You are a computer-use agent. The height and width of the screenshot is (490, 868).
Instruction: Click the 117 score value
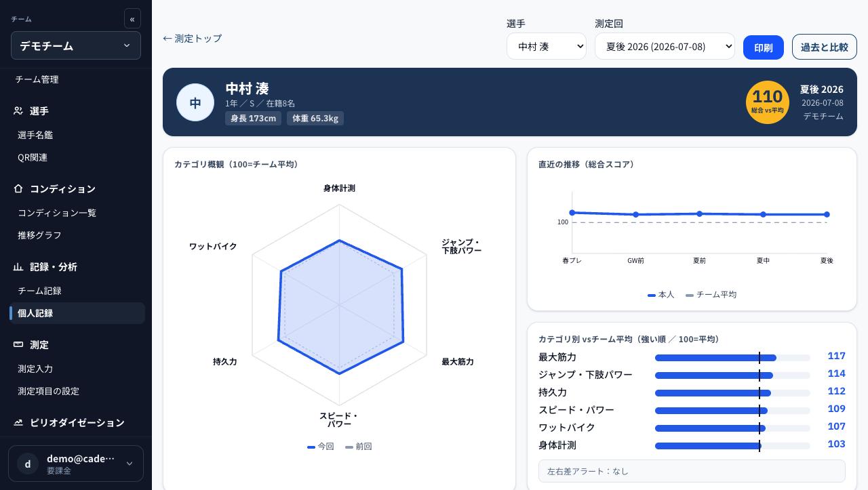[x=837, y=356]
